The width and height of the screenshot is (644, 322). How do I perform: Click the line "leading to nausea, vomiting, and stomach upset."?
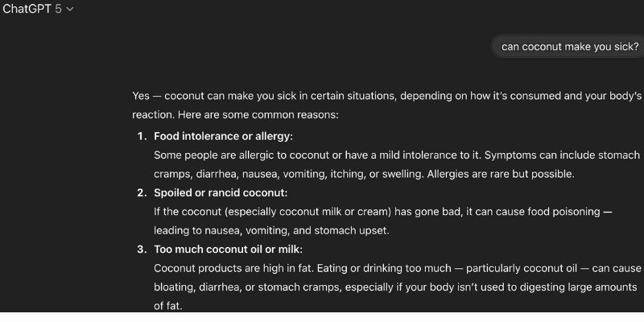click(271, 230)
